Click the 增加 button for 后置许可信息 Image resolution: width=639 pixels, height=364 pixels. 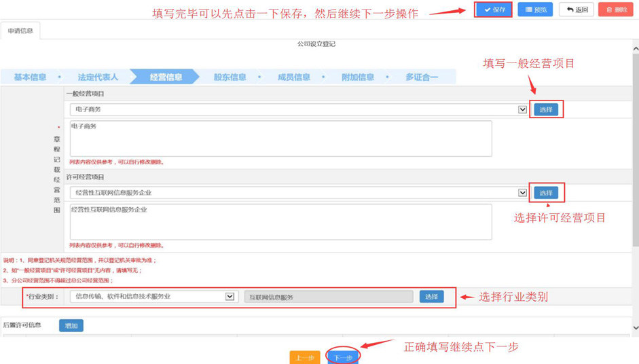point(71,326)
